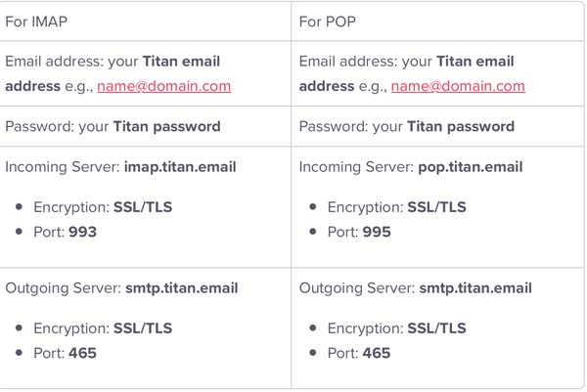The width and height of the screenshot is (587, 392).
Task: Select the 'For POP' header cell
Action: click(x=437, y=22)
